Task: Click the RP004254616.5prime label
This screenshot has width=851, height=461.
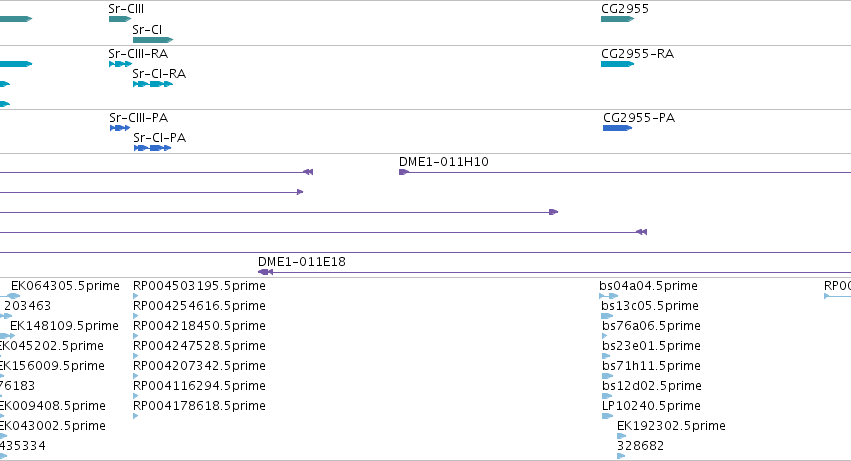Action: click(199, 306)
